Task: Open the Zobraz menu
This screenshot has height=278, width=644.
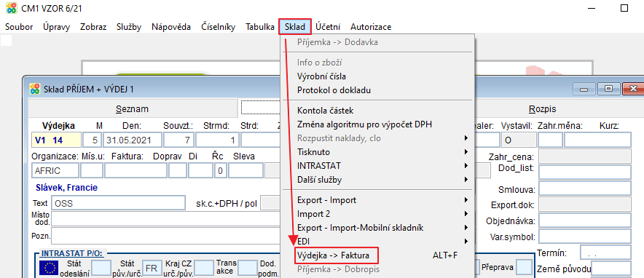Action: click(x=93, y=27)
